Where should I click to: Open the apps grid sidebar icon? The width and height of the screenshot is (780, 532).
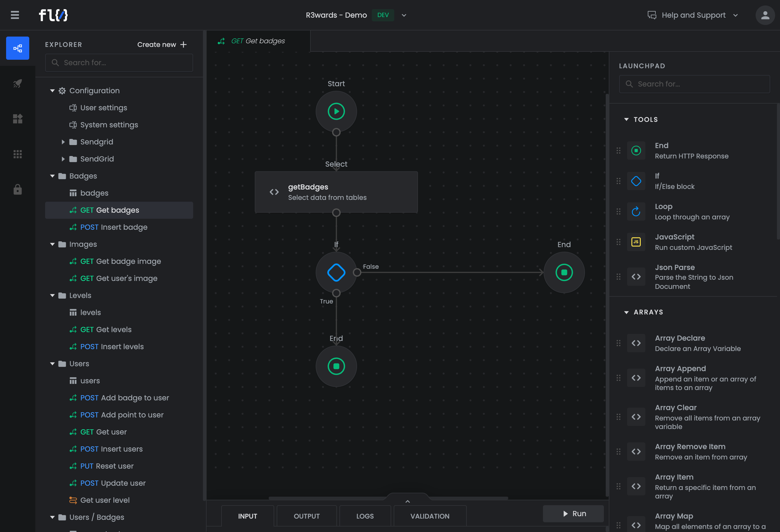point(17,154)
